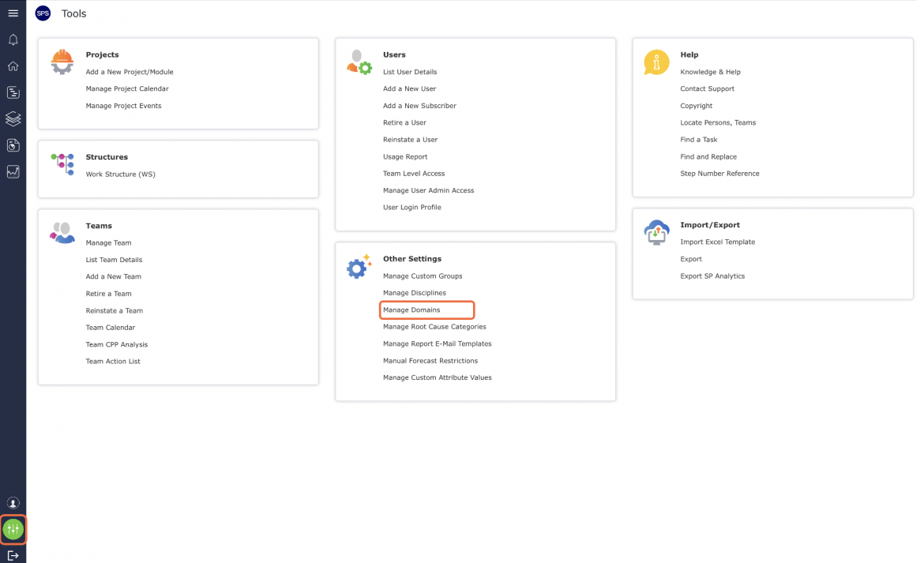This screenshot has height=563, width=924.
Task: Select Reinstate a User
Action: (x=410, y=140)
